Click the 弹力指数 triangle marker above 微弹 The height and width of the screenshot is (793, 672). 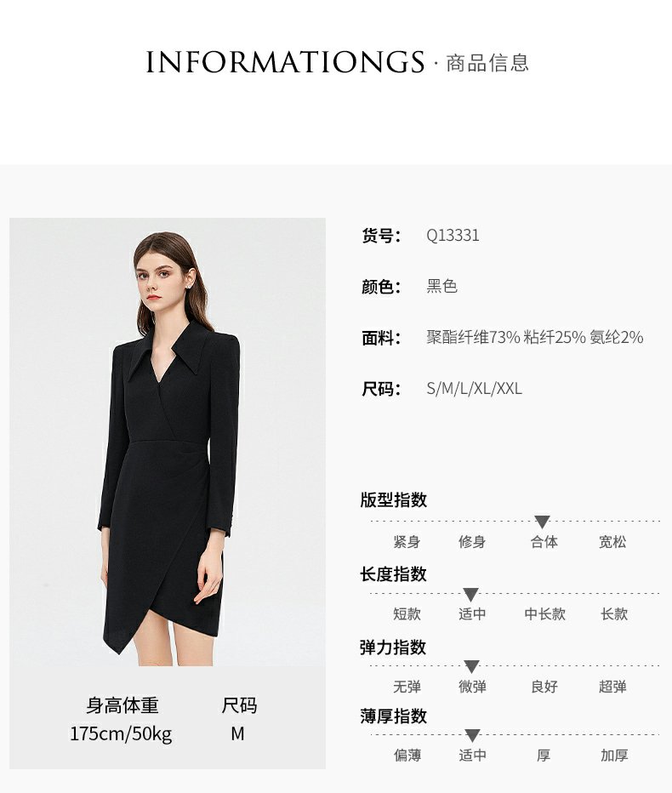coord(471,666)
